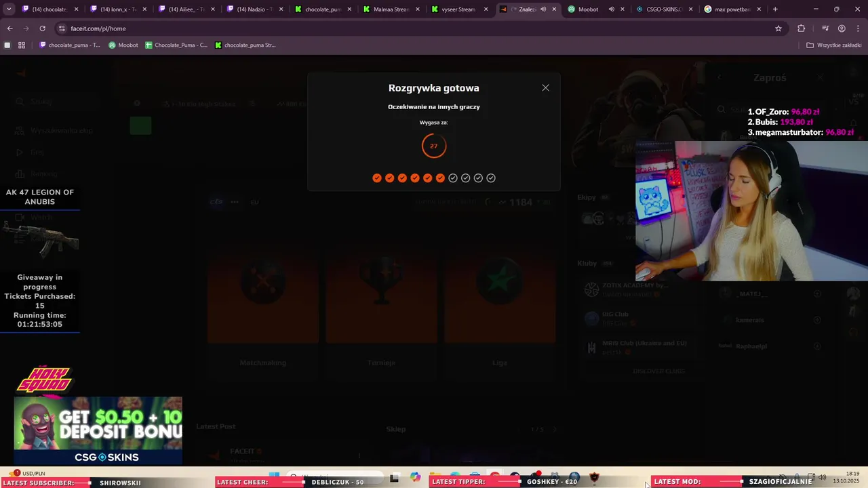Close the Malmaa Stream tab

coord(418,9)
